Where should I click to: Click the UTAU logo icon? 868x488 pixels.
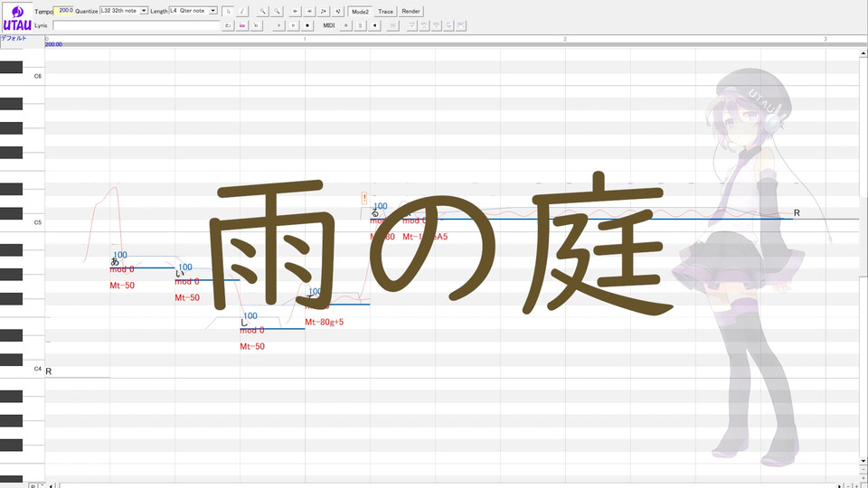click(17, 18)
